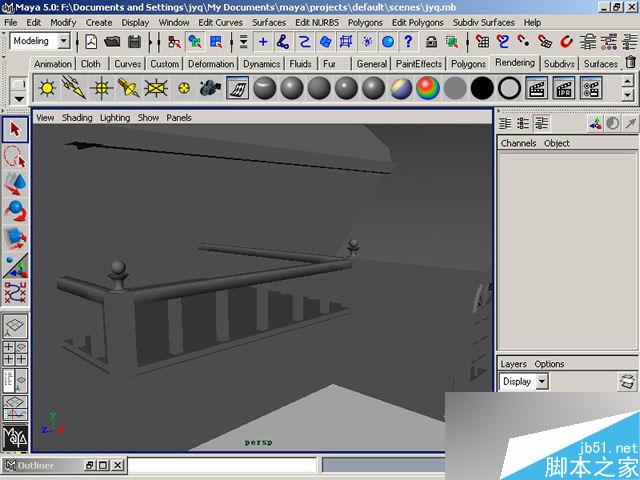Create new layer icon
Screen dimensions: 640x480
click(x=628, y=382)
